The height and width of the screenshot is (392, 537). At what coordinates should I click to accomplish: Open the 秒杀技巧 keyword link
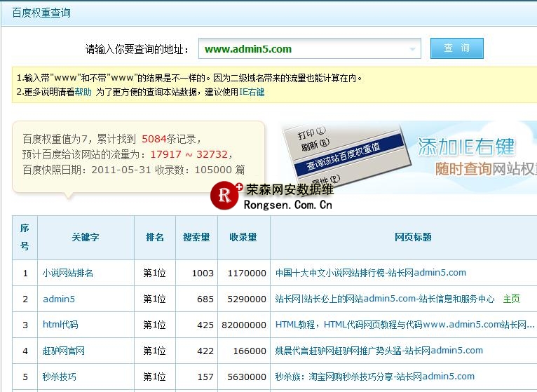click(60, 377)
